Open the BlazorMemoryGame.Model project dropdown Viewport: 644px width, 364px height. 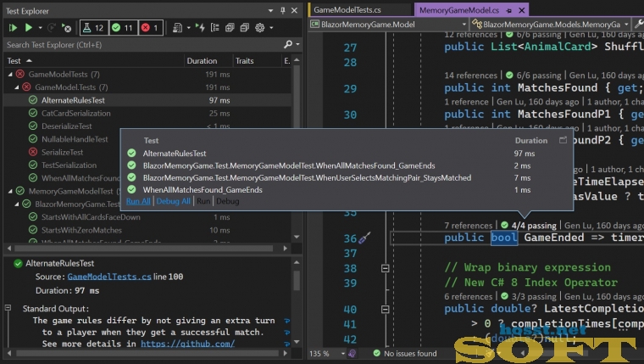(x=464, y=25)
